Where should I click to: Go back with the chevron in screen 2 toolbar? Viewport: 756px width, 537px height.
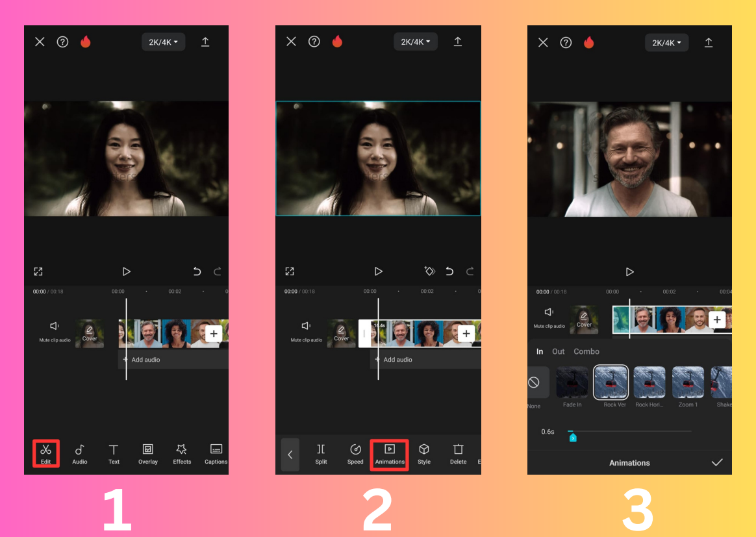coord(290,455)
